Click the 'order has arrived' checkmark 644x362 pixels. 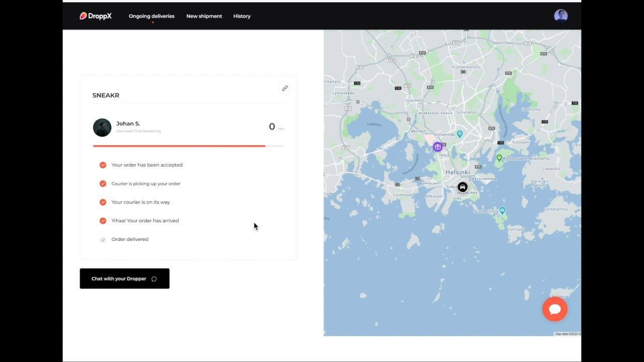pyautogui.click(x=103, y=221)
